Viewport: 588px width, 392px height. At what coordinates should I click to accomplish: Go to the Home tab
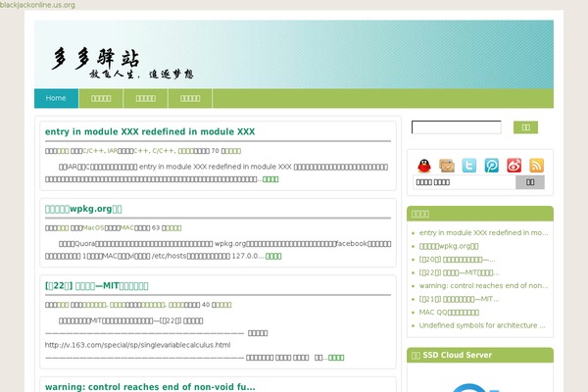coord(56,98)
